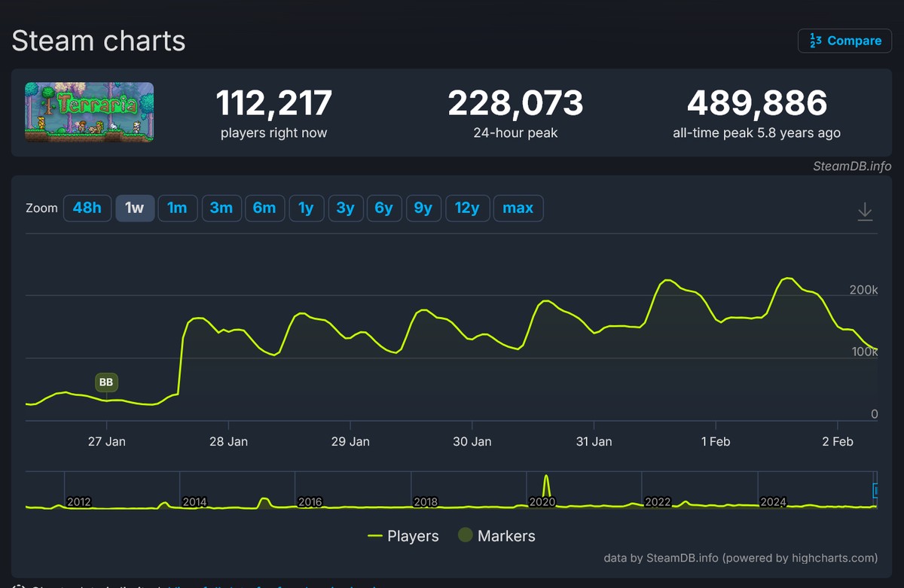Click the Terraria game thumbnail
Screen dimensions: 904x588
pos(89,112)
